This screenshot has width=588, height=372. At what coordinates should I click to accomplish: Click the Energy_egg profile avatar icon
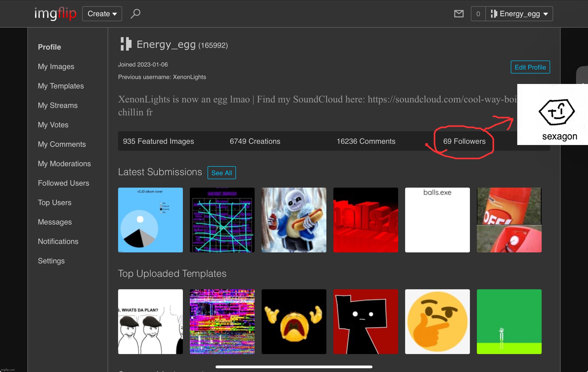(126, 44)
